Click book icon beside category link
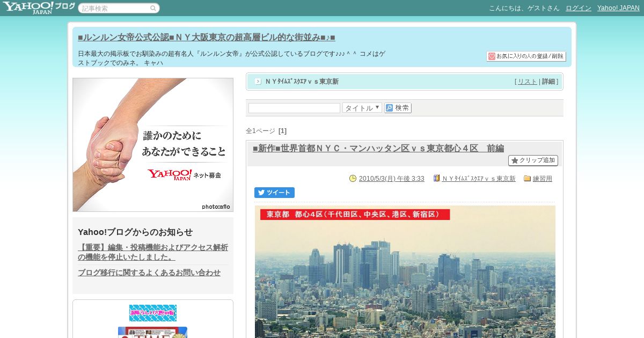Screen dimensions: 644x338 coord(436,178)
